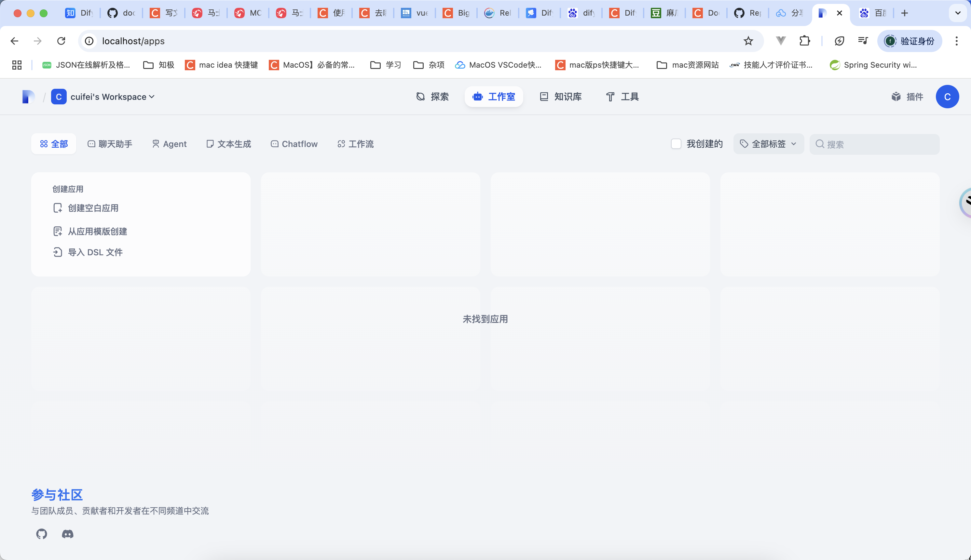Click 从应用模版创建 option
The height and width of the screenshot is (560, 971).
coord(97,231)
